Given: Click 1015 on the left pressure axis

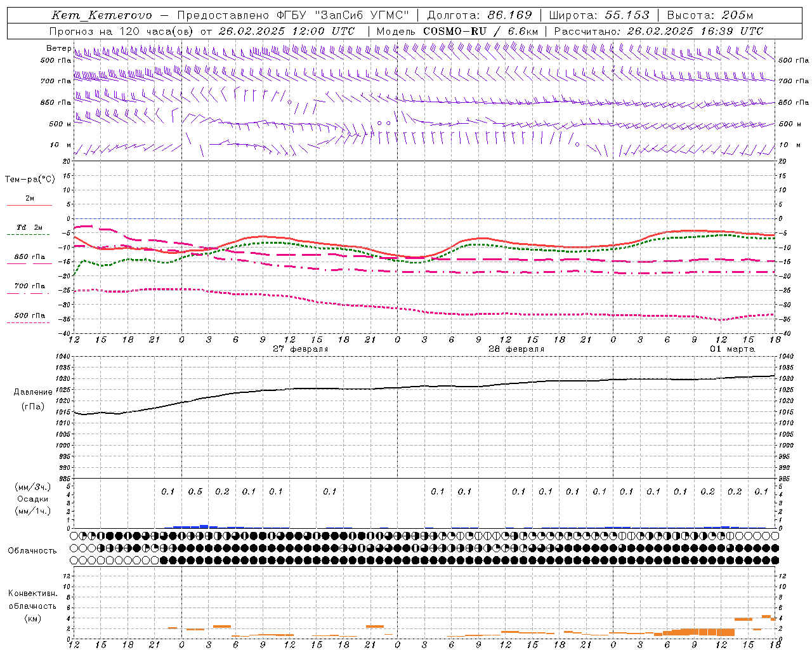Looking at the screenshot, I should 63,412.
